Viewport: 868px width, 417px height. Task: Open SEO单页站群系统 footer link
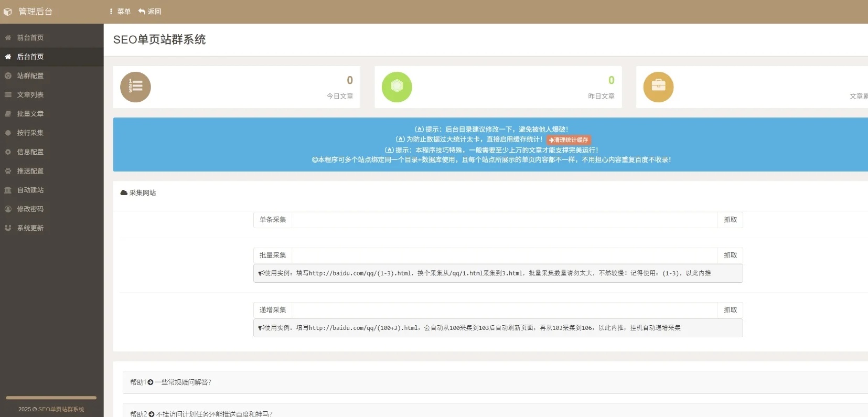tap(61, 409)
